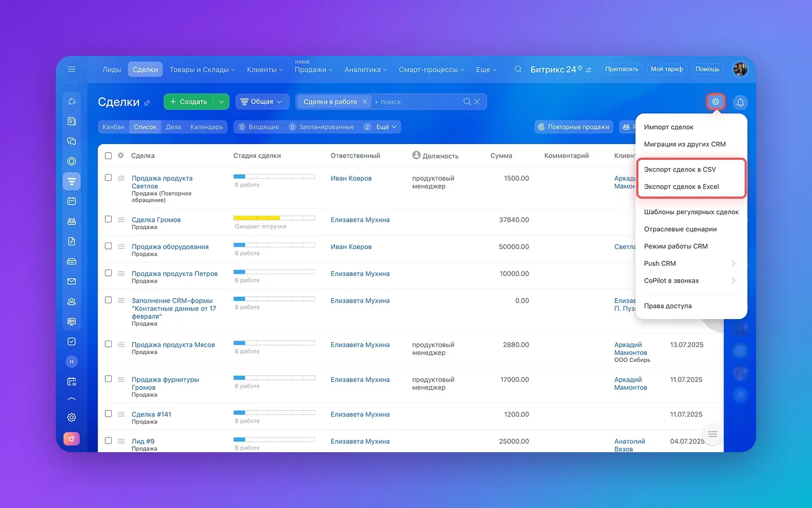Check the box for "Продажа оборудования"

click(108, 246)
